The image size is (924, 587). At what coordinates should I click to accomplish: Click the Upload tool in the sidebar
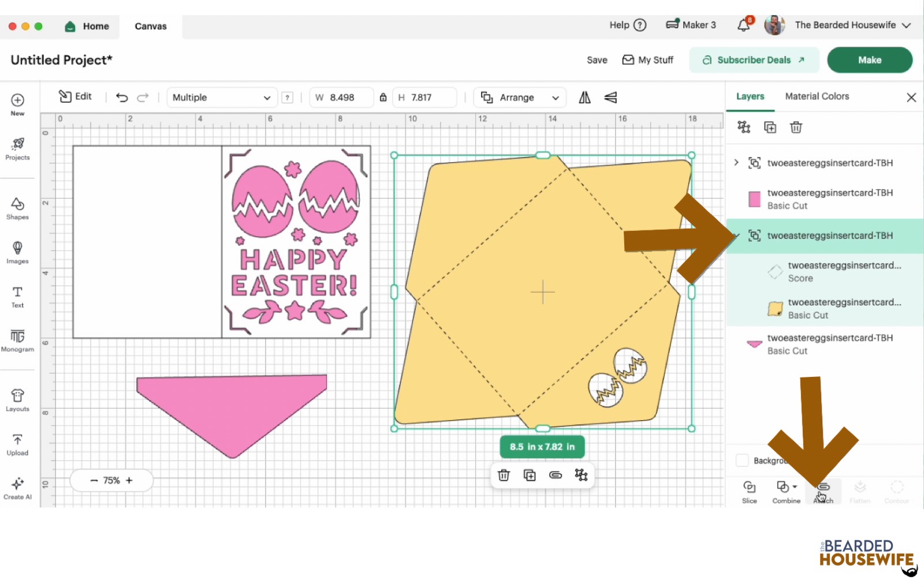point(17,443)
